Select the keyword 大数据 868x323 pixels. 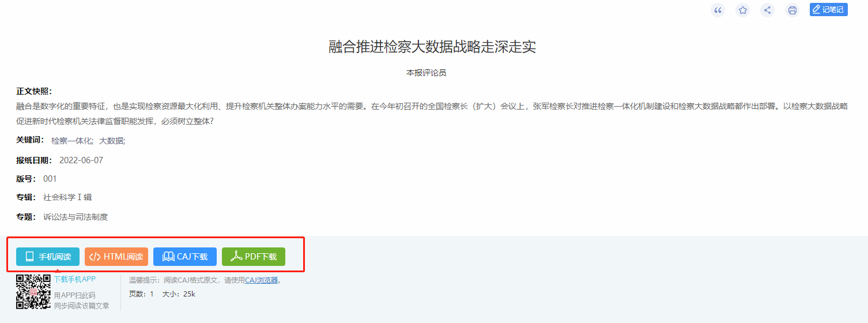(x=112, y=140)
